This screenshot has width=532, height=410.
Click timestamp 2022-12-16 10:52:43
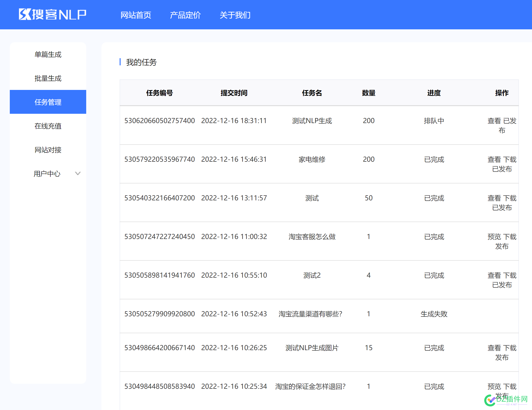[x=234, y=314]
